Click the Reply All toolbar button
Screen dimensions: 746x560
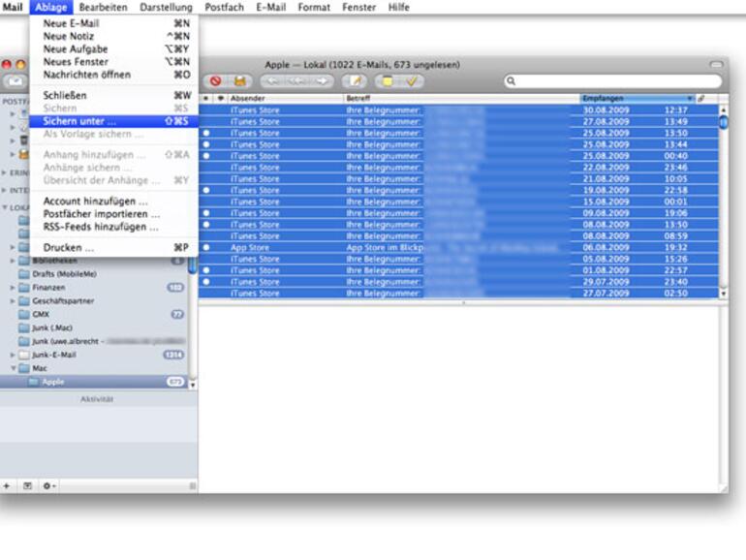[x=296, y=80]
